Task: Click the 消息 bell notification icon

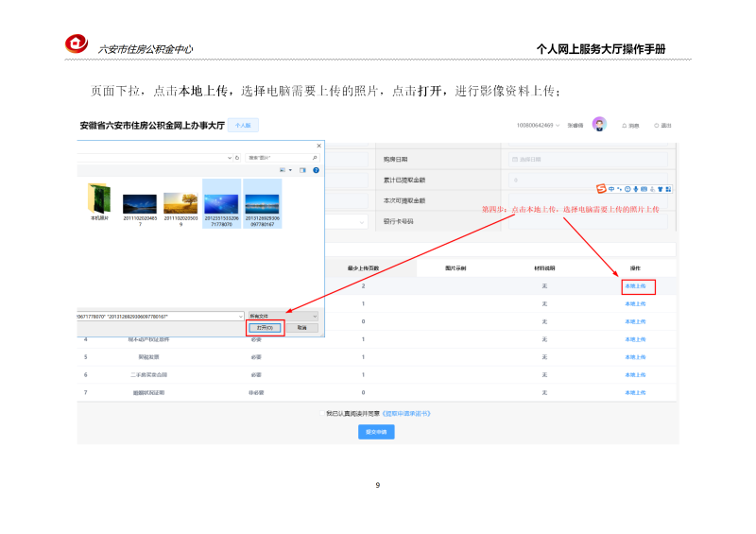Action: coord(625,126)
